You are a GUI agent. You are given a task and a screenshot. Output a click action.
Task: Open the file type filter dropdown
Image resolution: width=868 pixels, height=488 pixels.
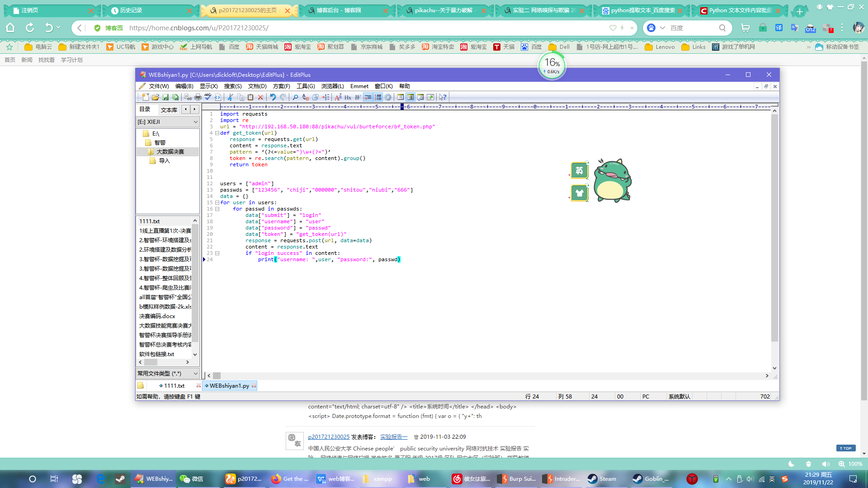195,374
